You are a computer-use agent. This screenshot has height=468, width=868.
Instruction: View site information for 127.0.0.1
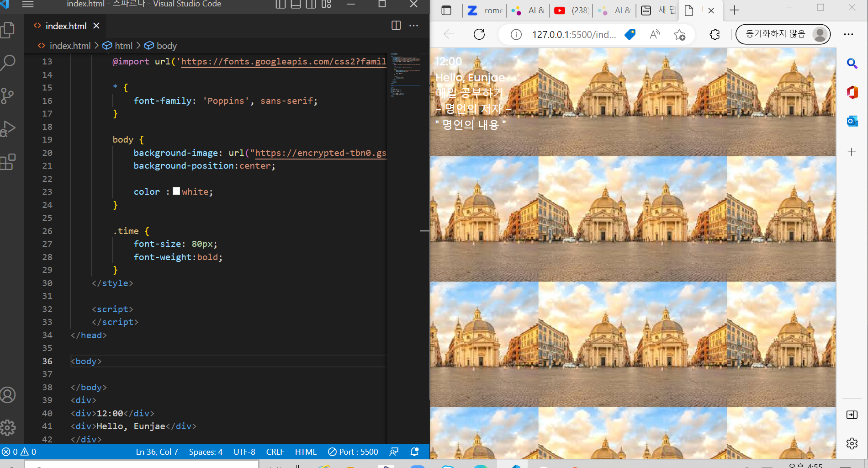pos(516,34)
